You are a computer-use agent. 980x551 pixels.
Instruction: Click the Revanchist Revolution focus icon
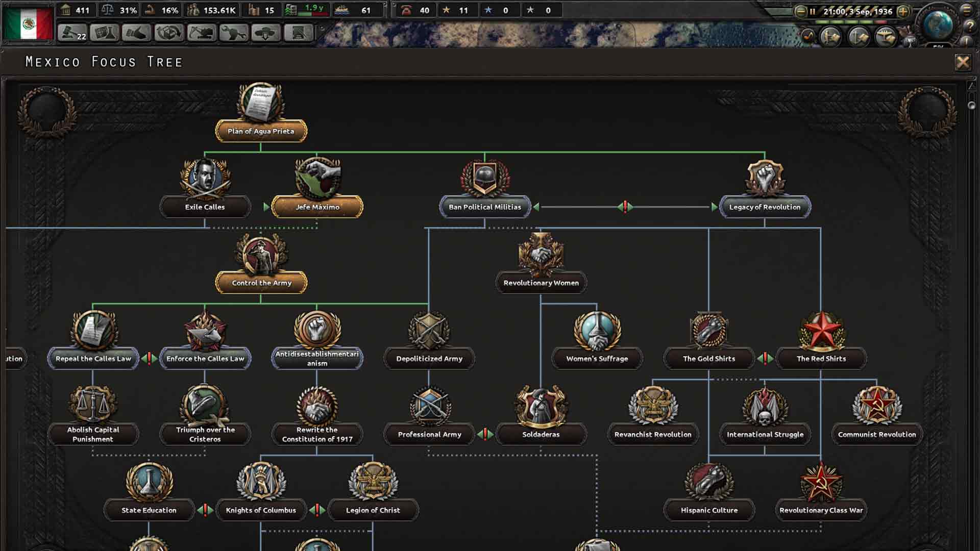coord(653,406)
